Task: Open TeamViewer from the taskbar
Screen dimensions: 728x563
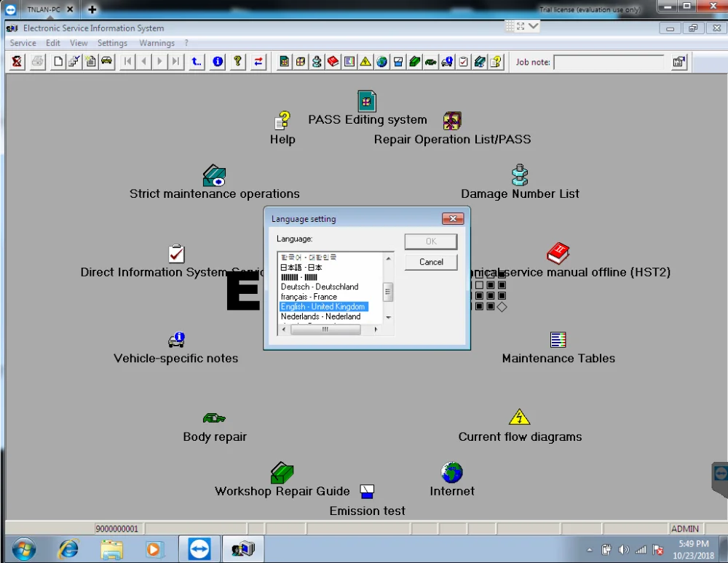Action: pyautogui.click(x=199, y=550)
